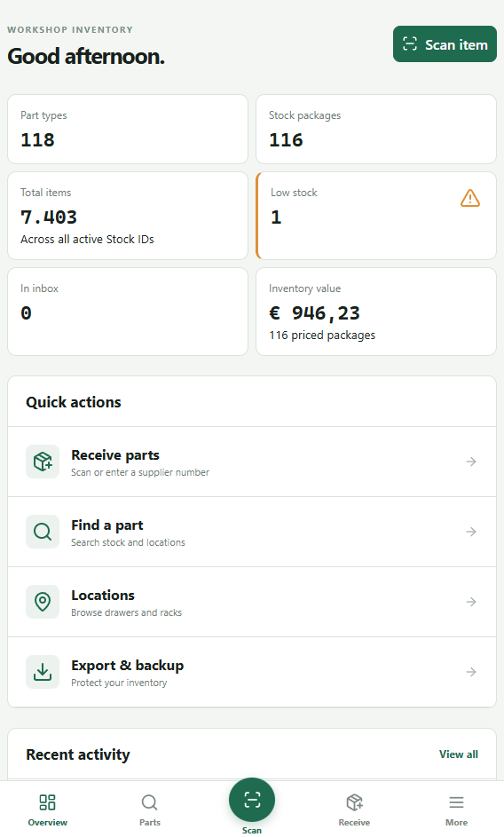
Task: Switch to the Receive tab in bottom bar
Action: coord(355,809)
